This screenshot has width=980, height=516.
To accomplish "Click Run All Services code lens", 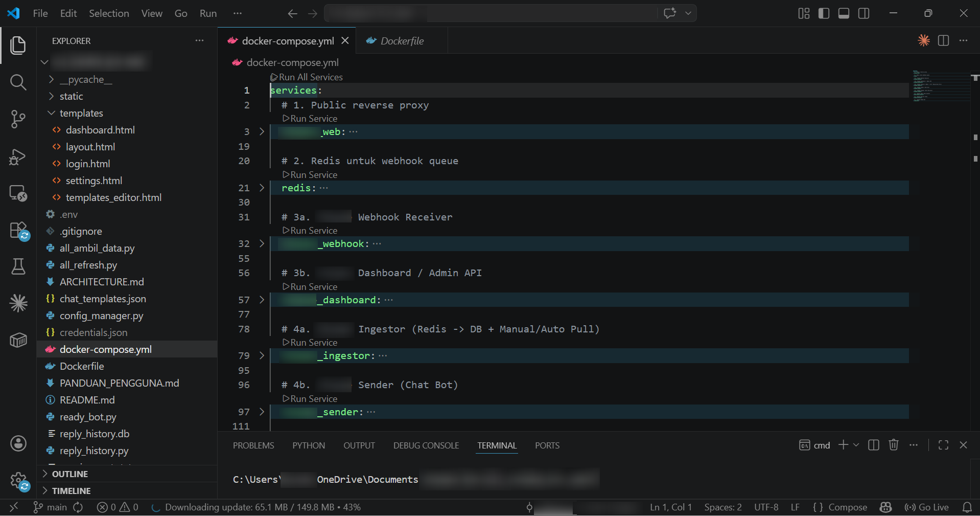I will [x=307, y=77].
